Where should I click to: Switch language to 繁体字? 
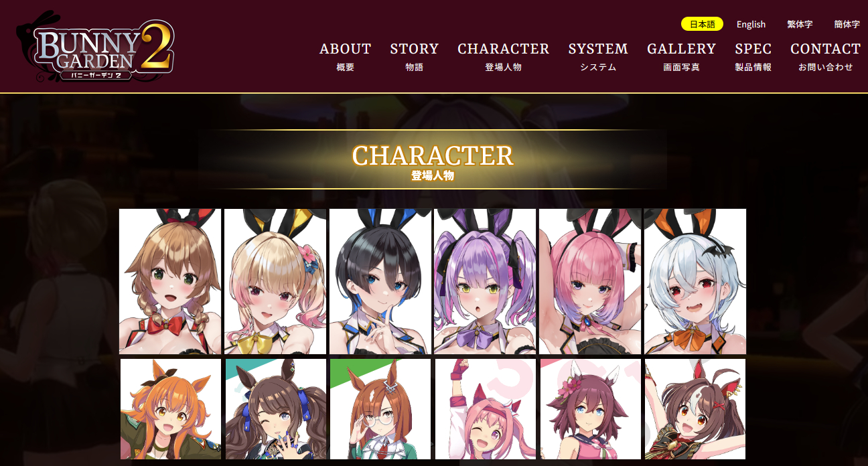pos(800,24)
